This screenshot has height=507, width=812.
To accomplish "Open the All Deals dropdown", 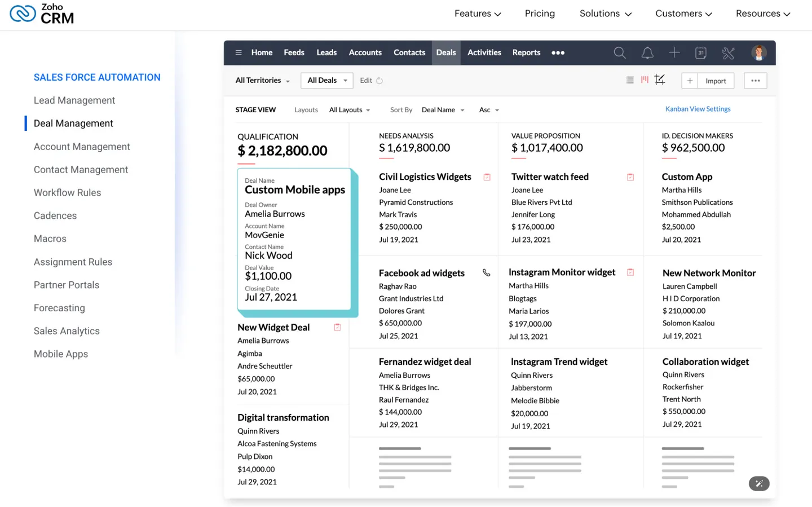I will [x=327, y=81].
